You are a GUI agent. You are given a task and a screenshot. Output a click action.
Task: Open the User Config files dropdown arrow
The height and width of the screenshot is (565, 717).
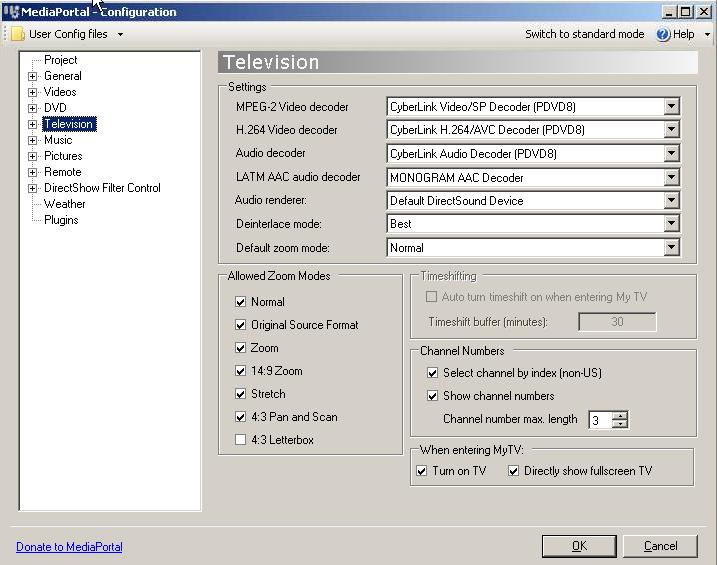[120, 34]
